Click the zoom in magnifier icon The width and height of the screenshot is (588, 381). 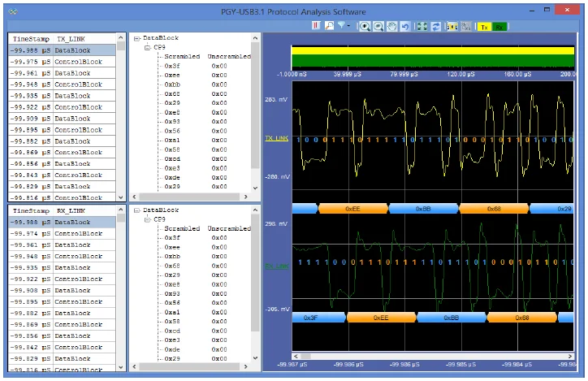click(365, 26)
